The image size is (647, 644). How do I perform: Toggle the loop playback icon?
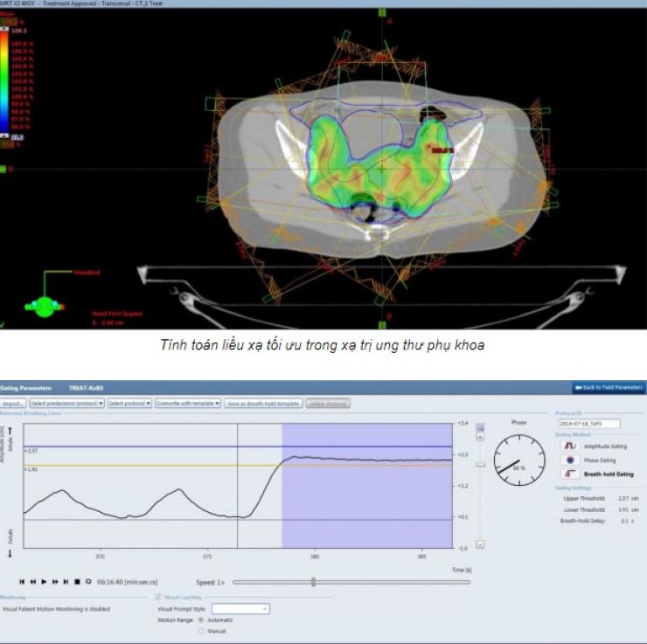tap(88, 581)
